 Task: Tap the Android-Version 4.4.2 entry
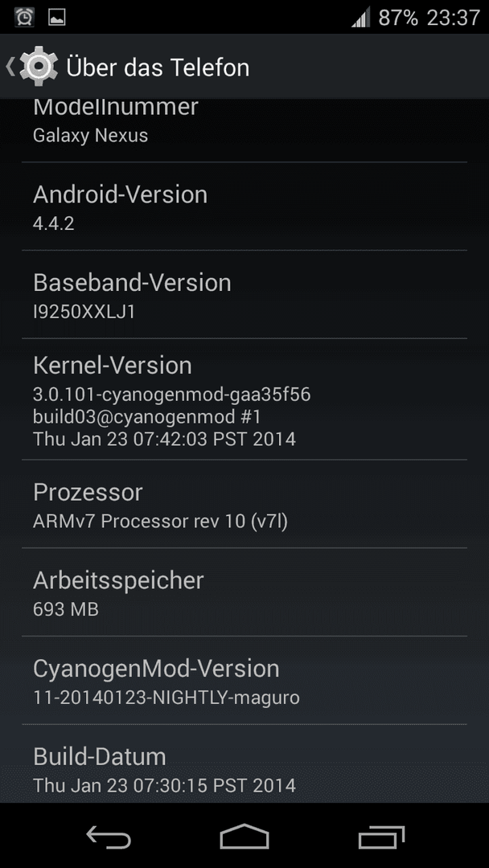[244, 207]
